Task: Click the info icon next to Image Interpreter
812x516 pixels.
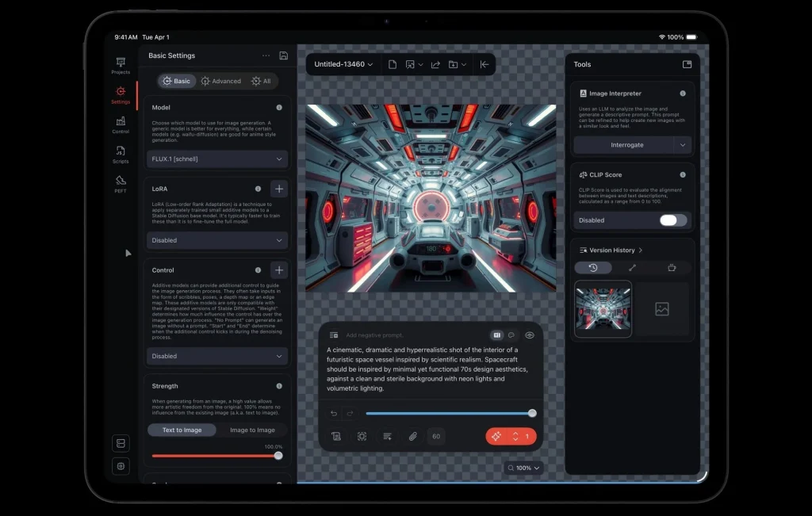Action: [x=683, y=94]
